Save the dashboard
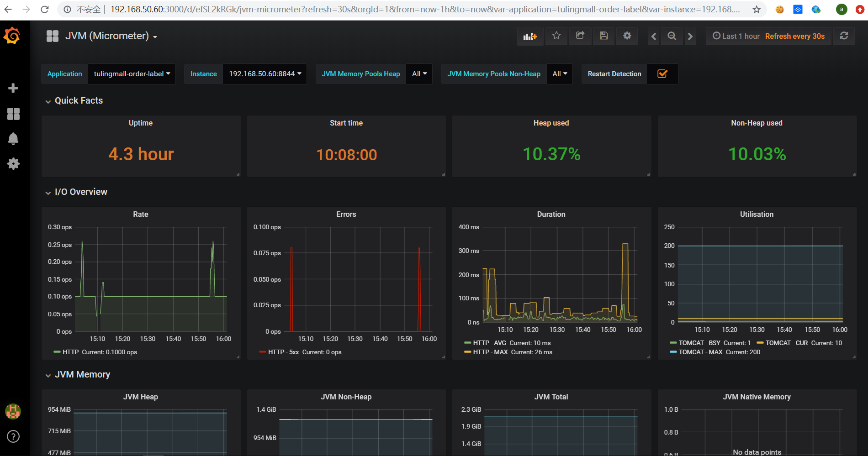 (603, 36)
